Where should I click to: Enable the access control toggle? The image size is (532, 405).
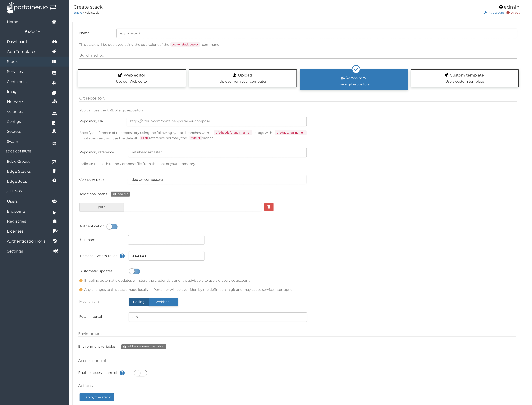tap(140, 373)
